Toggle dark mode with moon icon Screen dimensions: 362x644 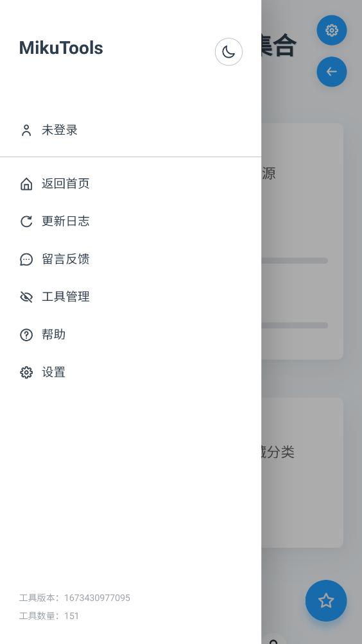pos(228,52)
